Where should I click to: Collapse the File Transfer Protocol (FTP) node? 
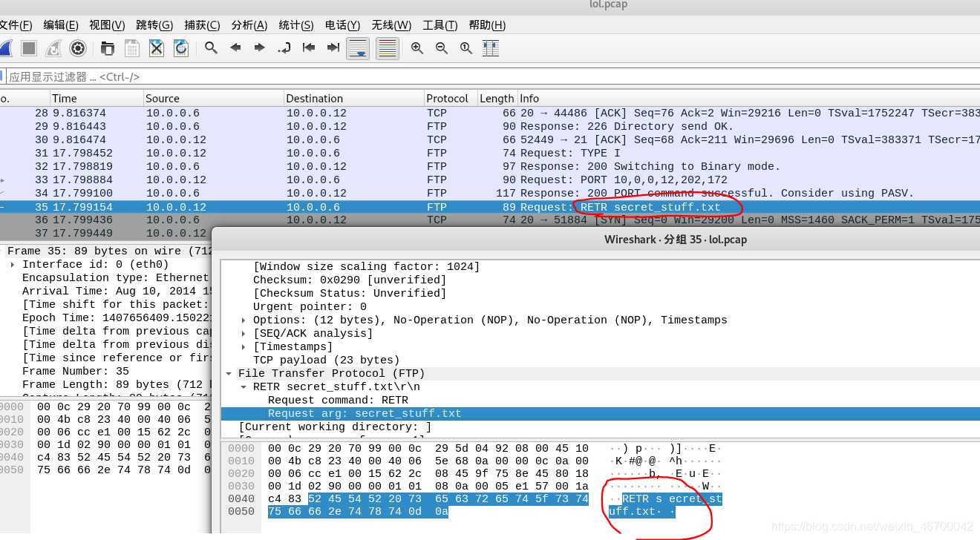click(x=230, y=374)
